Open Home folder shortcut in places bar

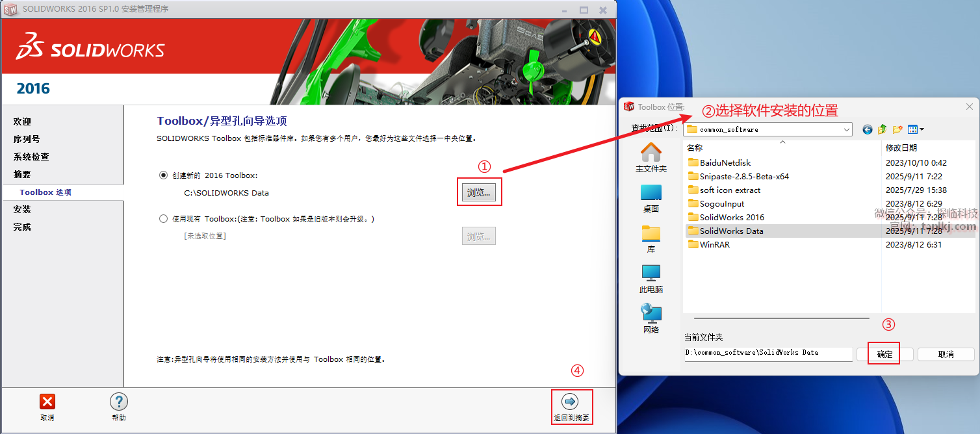coord(651,158)
